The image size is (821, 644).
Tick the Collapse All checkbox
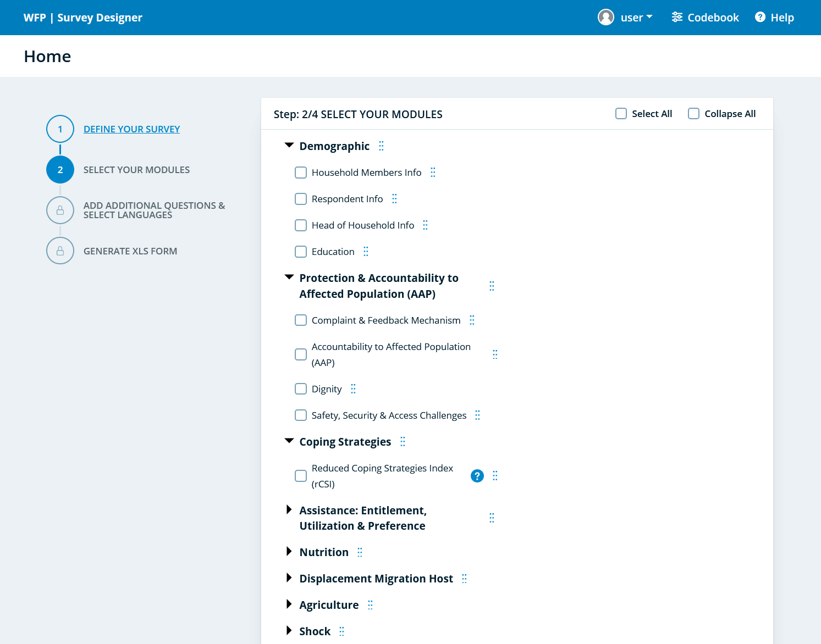coord(694,114)
